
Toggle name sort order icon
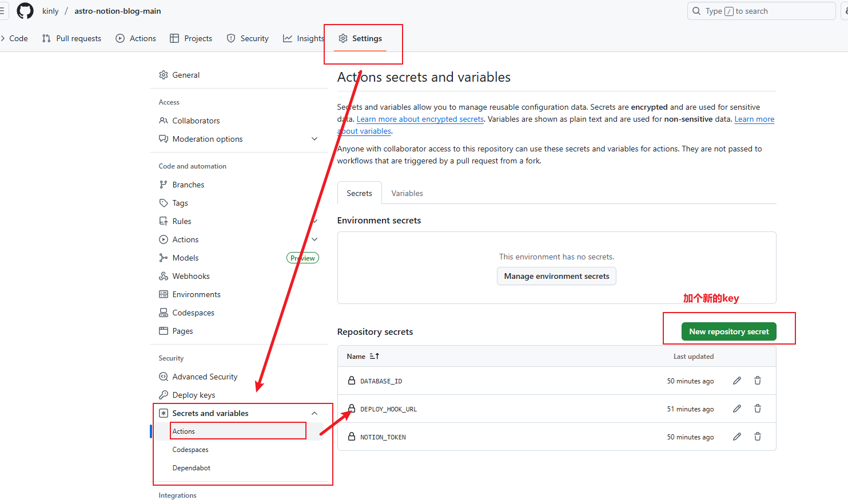pos(375,356)
